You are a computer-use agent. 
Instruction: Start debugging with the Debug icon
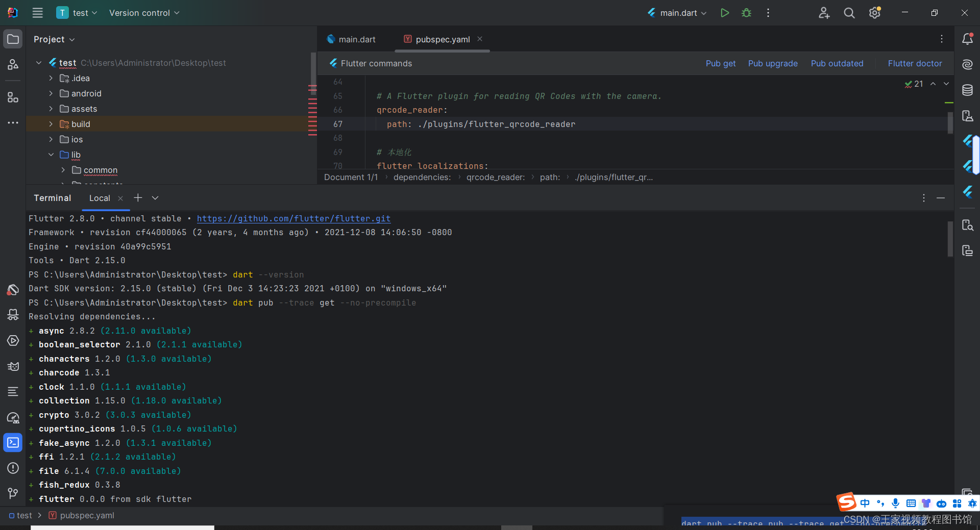click(x=746, y=13)
